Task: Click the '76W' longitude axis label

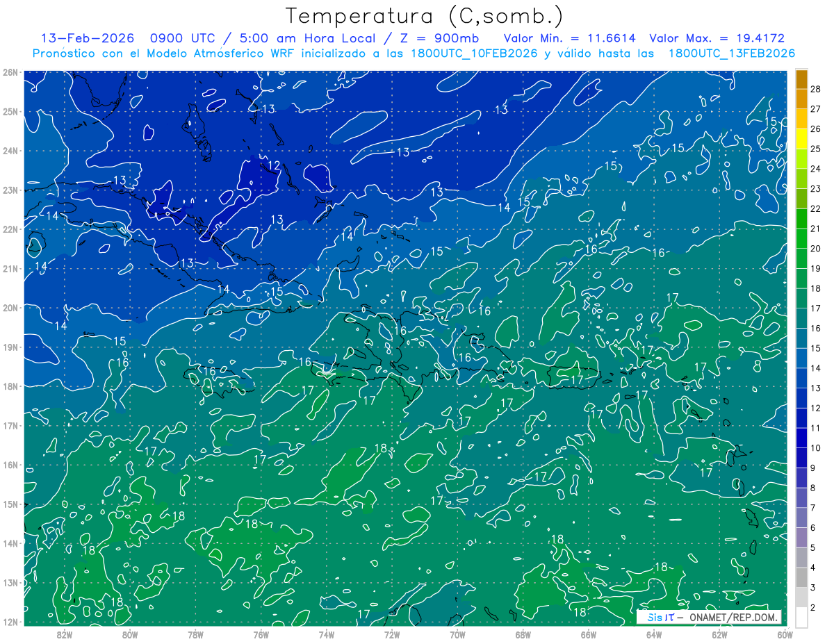Action: (x=261, y=634)
